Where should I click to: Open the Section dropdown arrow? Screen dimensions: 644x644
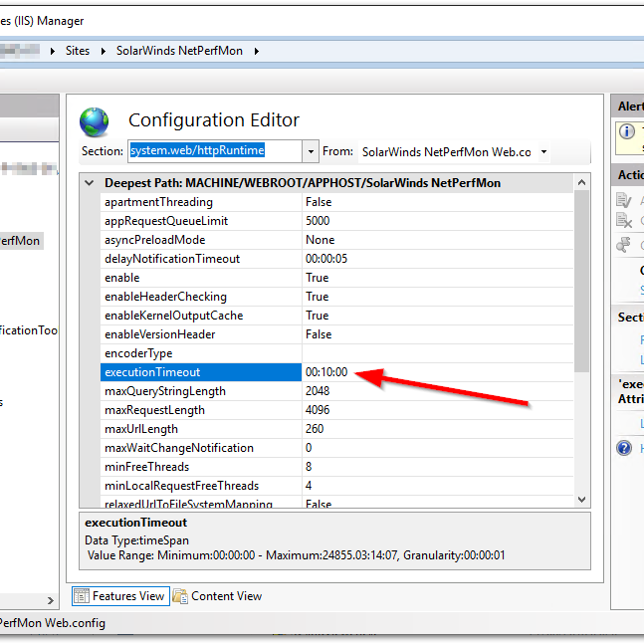[311, 151]
